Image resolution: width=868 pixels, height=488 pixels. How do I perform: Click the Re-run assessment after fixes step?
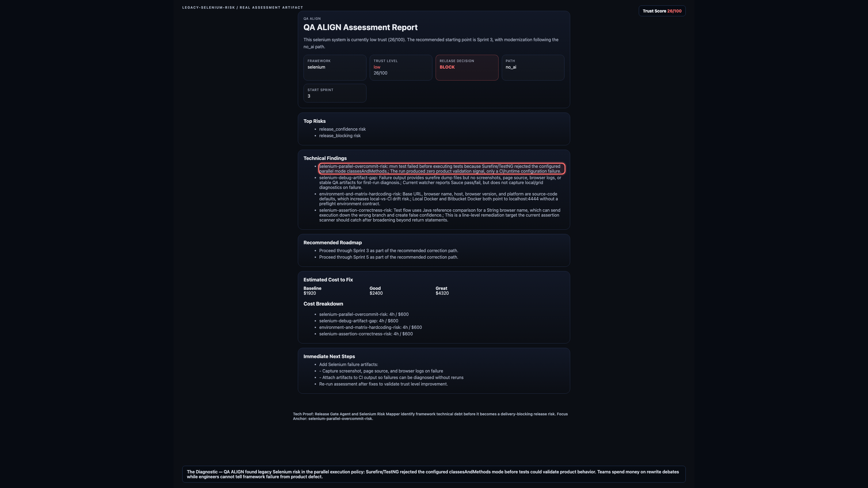383,384
